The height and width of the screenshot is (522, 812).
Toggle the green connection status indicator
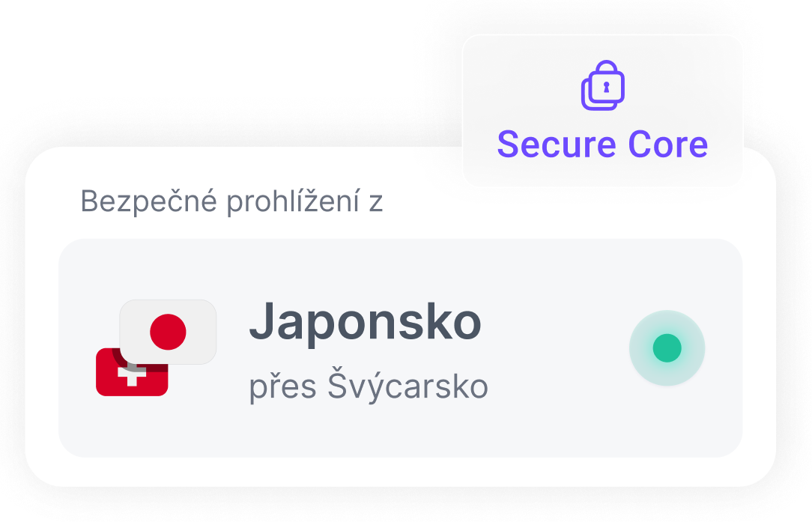tap(667, 348)
